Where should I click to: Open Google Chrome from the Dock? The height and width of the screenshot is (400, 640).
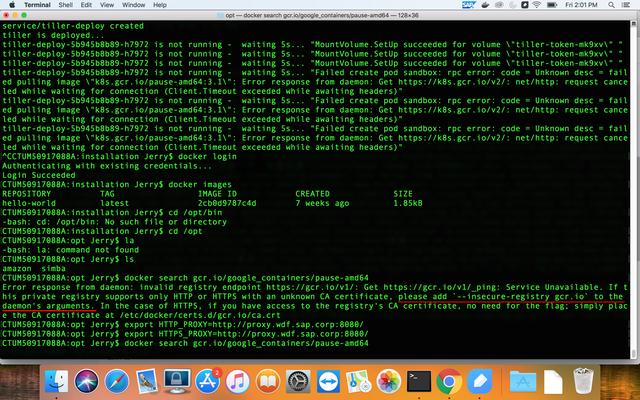[x=449, y=381]
